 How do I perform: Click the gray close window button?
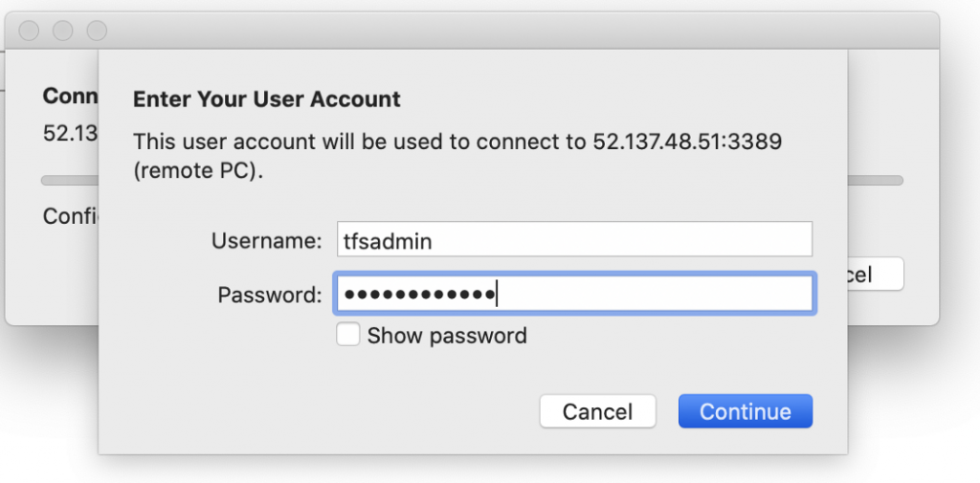(29, 32)
